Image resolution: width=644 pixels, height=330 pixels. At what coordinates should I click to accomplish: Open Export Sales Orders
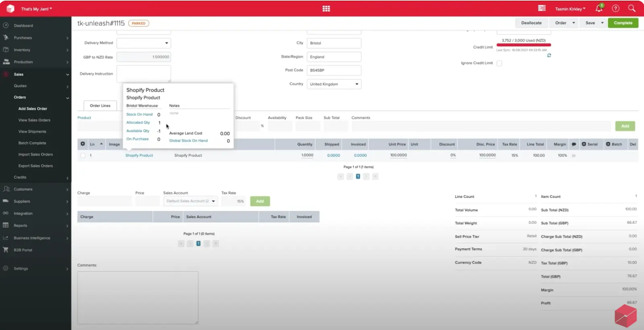tap(35, 166)
